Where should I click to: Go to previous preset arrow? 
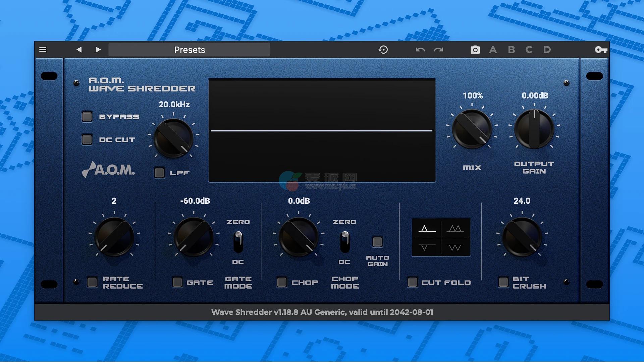click(x=79, y=50)
